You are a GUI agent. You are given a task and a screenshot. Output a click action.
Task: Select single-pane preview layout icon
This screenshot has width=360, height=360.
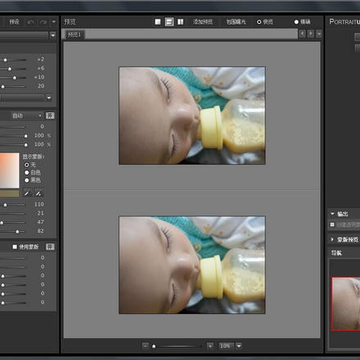[x=158, y=22]
